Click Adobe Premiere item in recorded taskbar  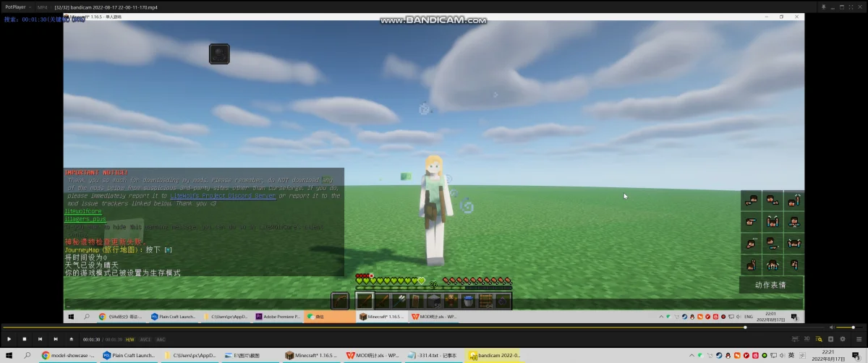point(278,317)
